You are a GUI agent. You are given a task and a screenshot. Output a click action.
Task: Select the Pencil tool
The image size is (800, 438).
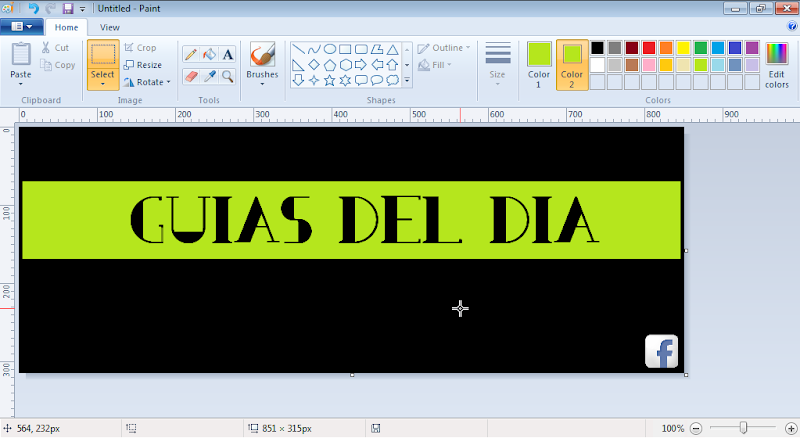[191, 54]
